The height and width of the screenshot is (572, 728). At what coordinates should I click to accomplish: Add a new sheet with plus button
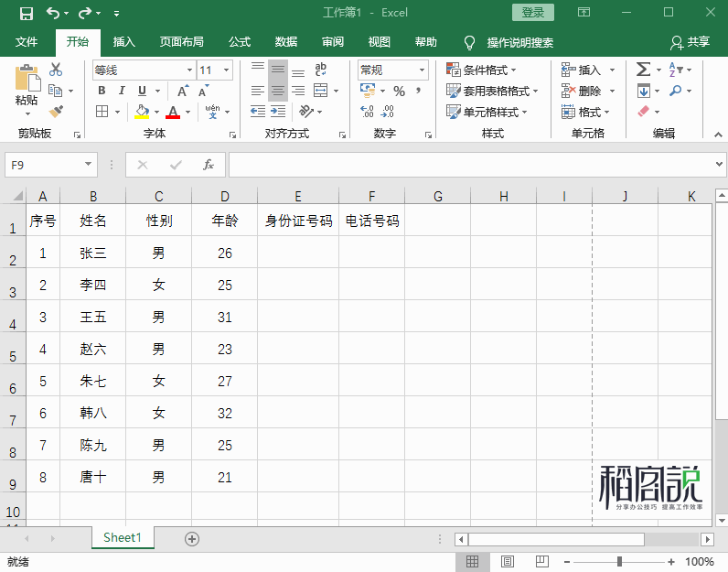(192, 538)
